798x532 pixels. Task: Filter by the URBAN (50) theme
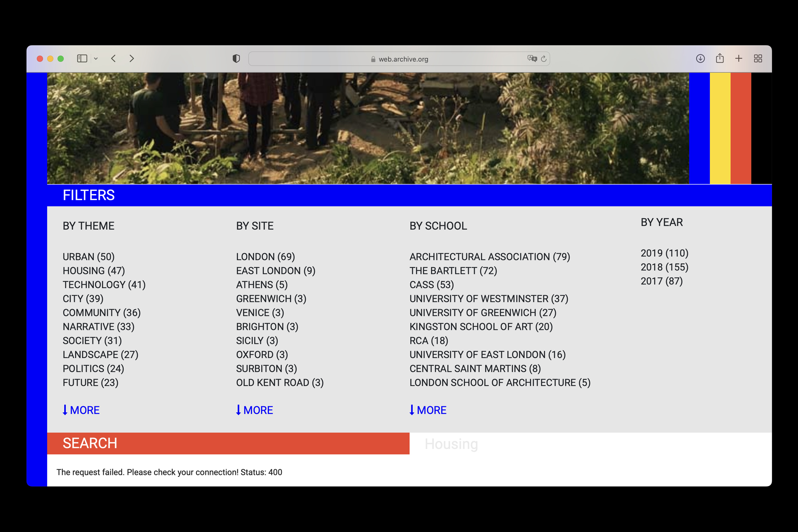pos(89,257)
